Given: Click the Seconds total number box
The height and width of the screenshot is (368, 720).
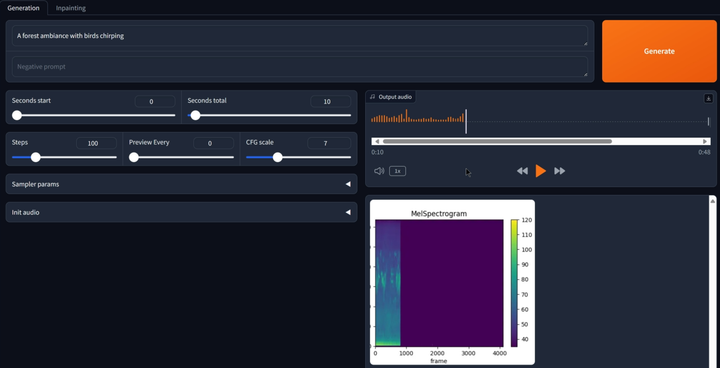Looking at the screenshot, I should [331, 102].
